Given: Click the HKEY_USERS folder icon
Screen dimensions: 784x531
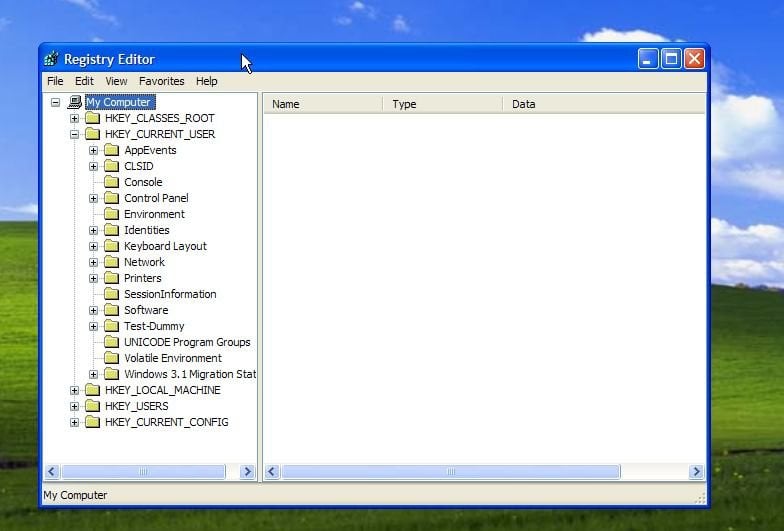Looking at the screenshot, I should [x=92, y=406].
